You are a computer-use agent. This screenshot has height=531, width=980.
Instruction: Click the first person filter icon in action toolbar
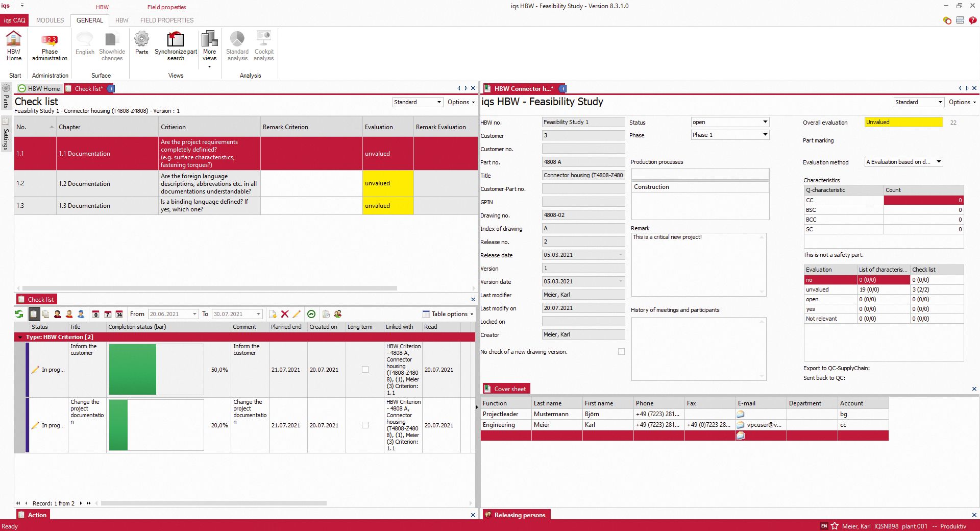58,314
